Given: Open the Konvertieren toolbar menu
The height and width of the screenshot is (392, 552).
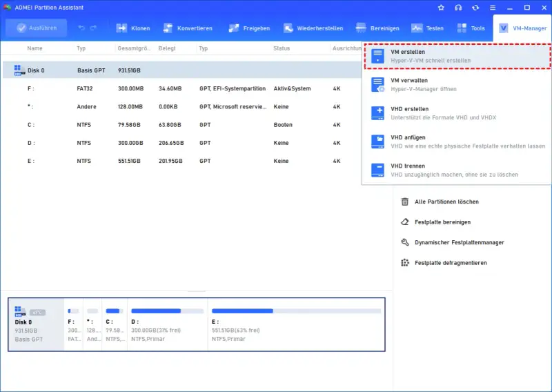Looking at the screenshot, I should [188, 28].
